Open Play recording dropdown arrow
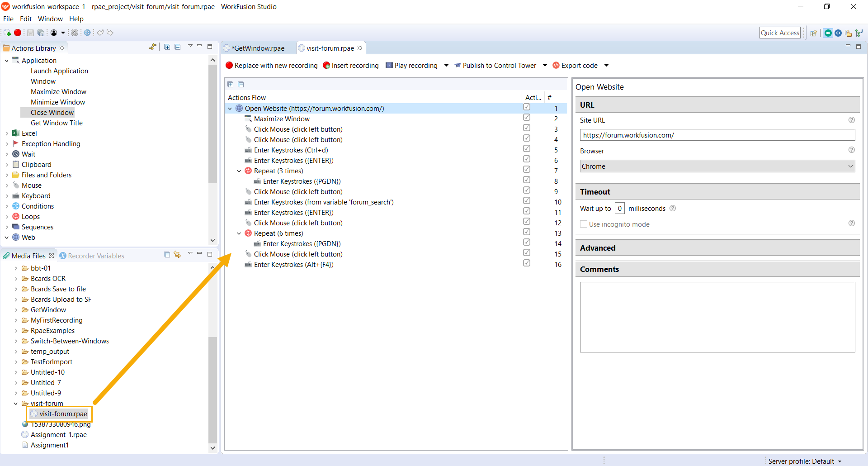Image resolution: width=868 pixels, height=466 pixels. click(446, 66)
